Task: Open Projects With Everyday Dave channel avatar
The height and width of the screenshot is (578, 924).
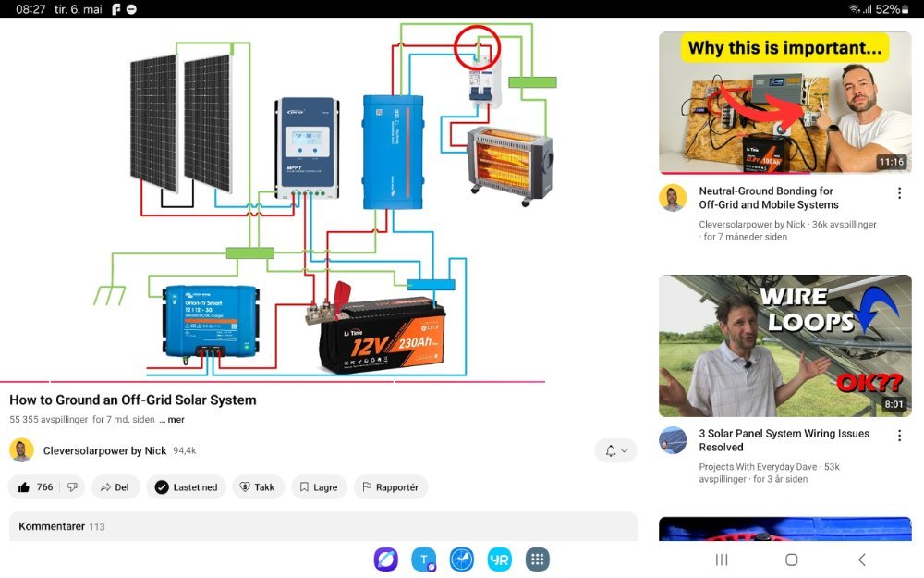Action: 673,440
